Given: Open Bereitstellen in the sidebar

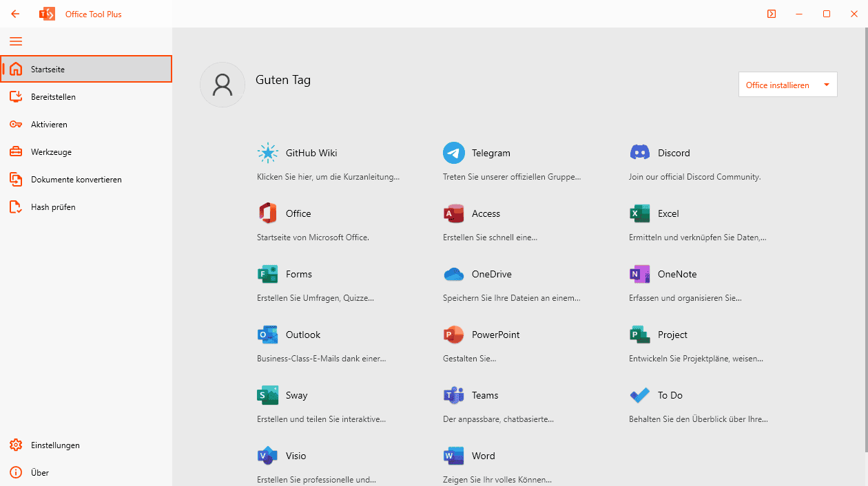Looking at the screenshot, I should pyautogui.click(x=86, y=97).
